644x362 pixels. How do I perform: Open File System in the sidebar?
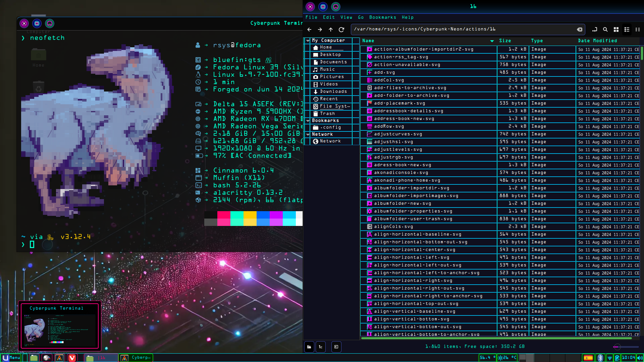331,106
